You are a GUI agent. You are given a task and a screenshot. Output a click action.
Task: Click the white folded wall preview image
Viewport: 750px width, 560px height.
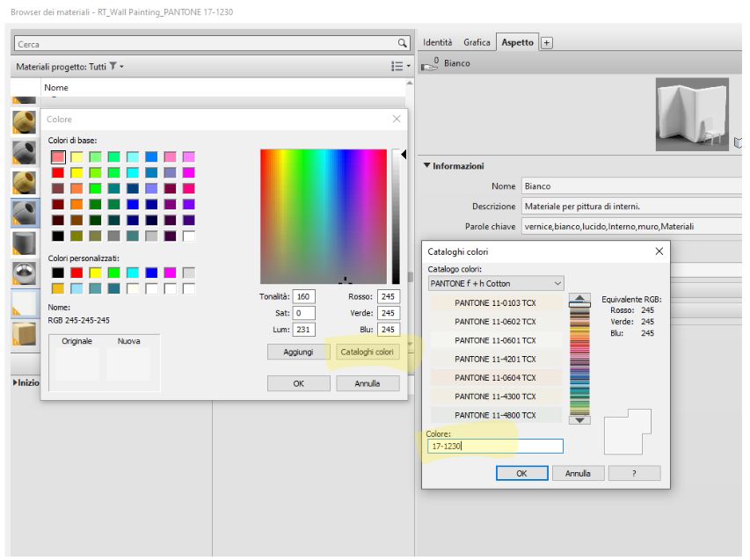point(692,114)
